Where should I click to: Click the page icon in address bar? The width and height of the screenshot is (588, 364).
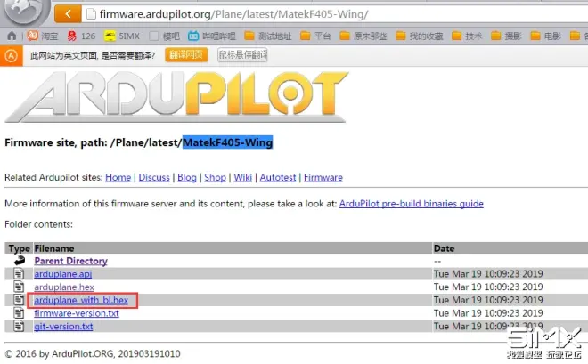click(x=91, y=14)
